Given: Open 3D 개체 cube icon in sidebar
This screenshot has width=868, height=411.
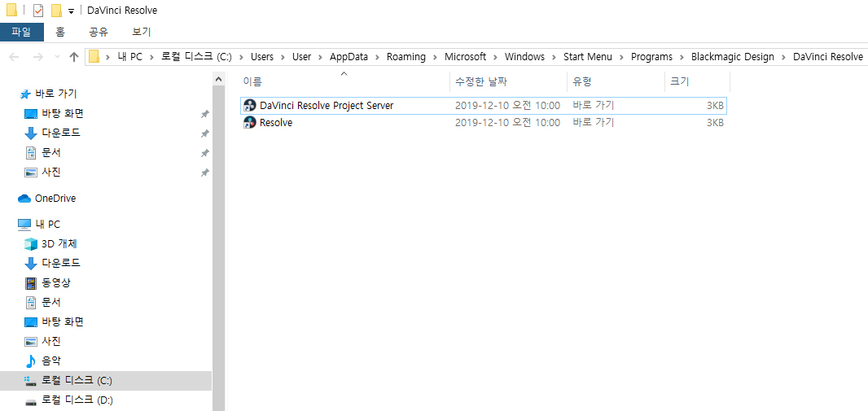Looking at the screenshot, I should 30,244.
